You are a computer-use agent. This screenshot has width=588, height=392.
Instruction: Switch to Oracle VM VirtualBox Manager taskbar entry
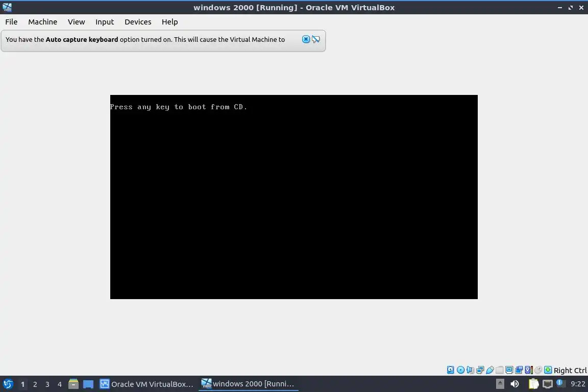pos(146,384)
